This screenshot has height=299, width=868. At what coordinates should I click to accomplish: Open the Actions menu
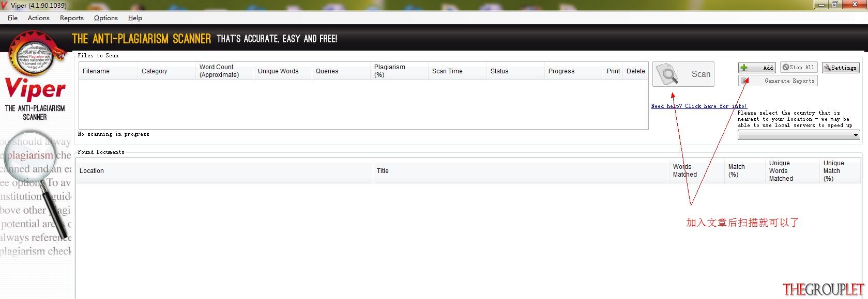39,18
